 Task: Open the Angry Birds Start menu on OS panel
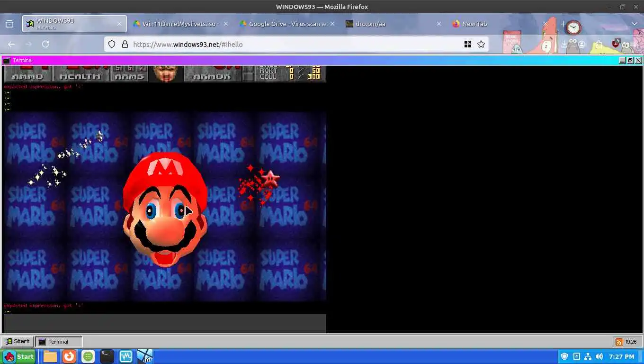point(19,356)
